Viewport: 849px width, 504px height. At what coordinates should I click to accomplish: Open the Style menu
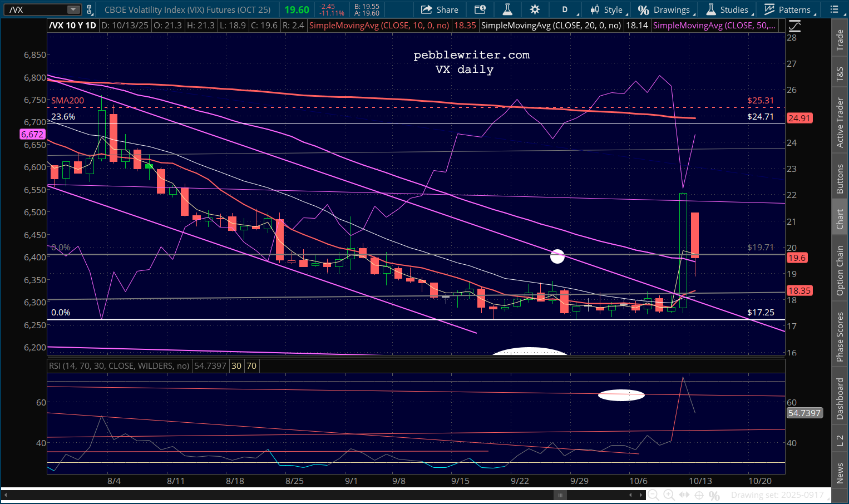[608, 9]
